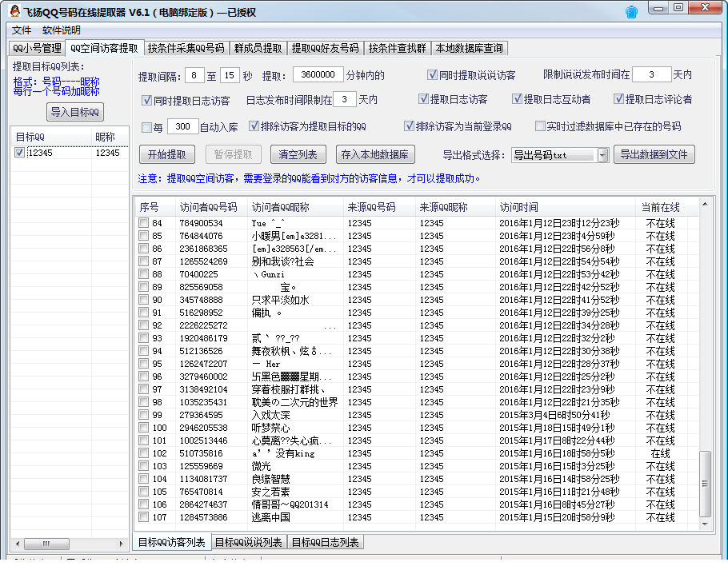Enable 实时过滤数据库中已存在的号码 checkbox
The image size is (728, 578).
(540, 126)
